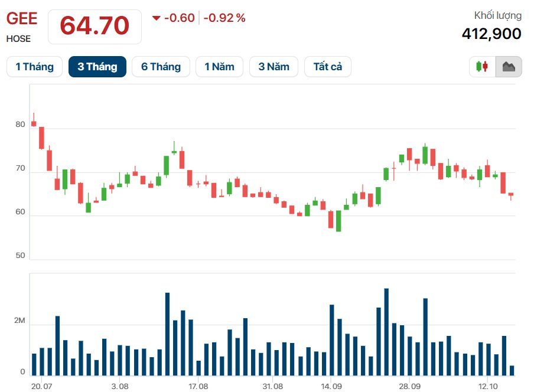This screenshot has height=392, width=534.
Task: Click the 64.70 price box
Action: [x=95, y=27]
